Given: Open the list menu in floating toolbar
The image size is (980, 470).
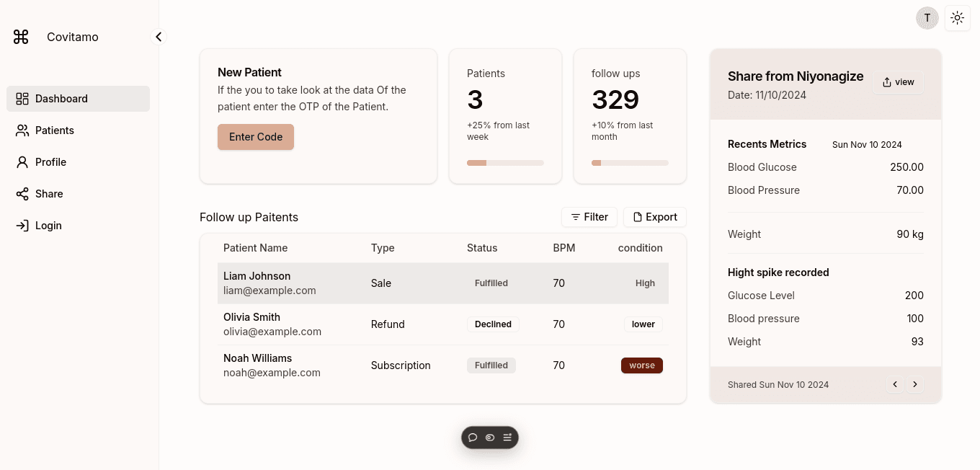Looking at the screenshot, I should [507, 438].
